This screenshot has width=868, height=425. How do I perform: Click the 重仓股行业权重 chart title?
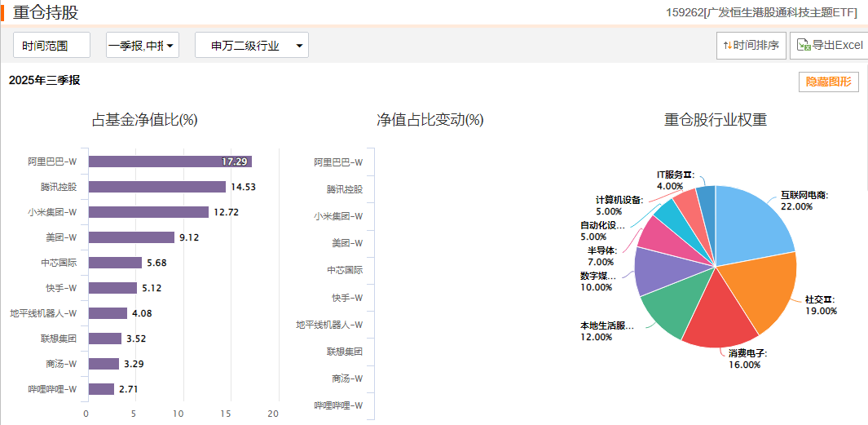point(716,120)
